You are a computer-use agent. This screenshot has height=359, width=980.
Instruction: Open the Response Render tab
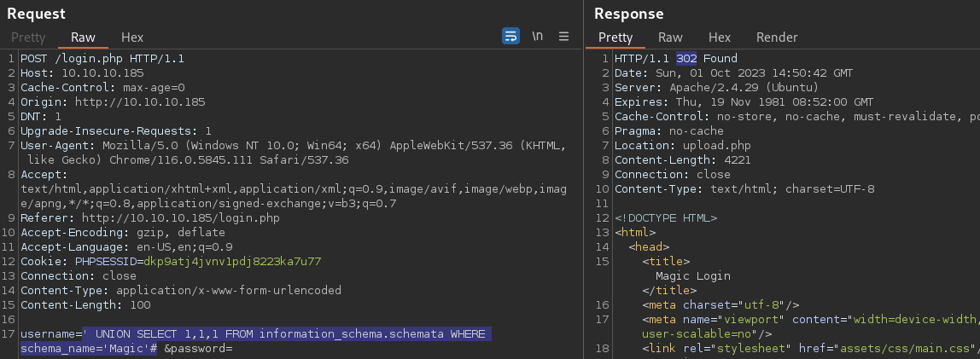click(x=777, y=38)
